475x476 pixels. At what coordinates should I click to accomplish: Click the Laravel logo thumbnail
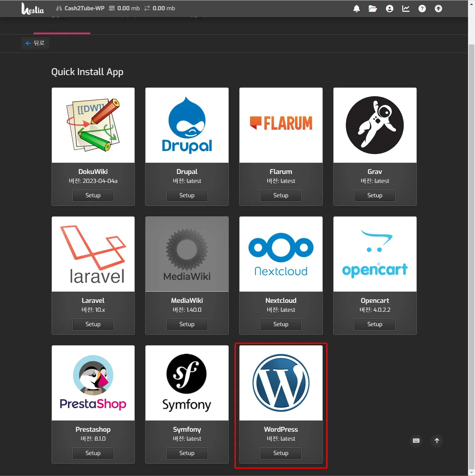click(93, 254)
